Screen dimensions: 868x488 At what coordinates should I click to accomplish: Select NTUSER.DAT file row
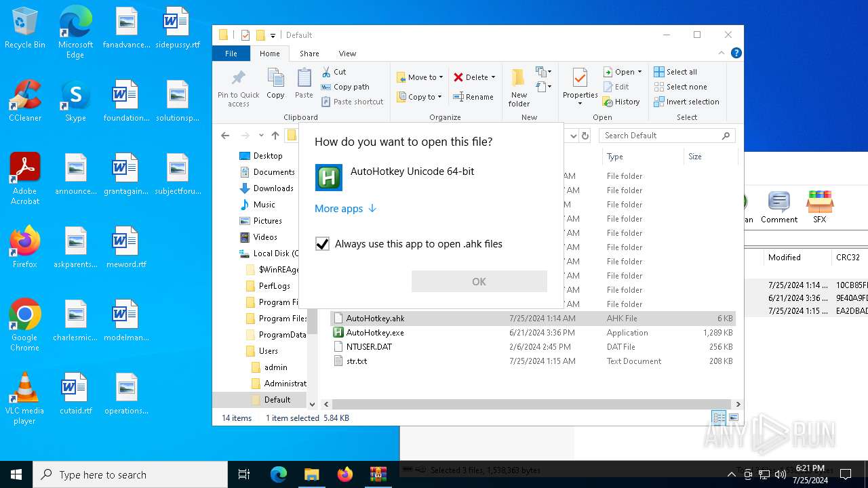[533, 347]
